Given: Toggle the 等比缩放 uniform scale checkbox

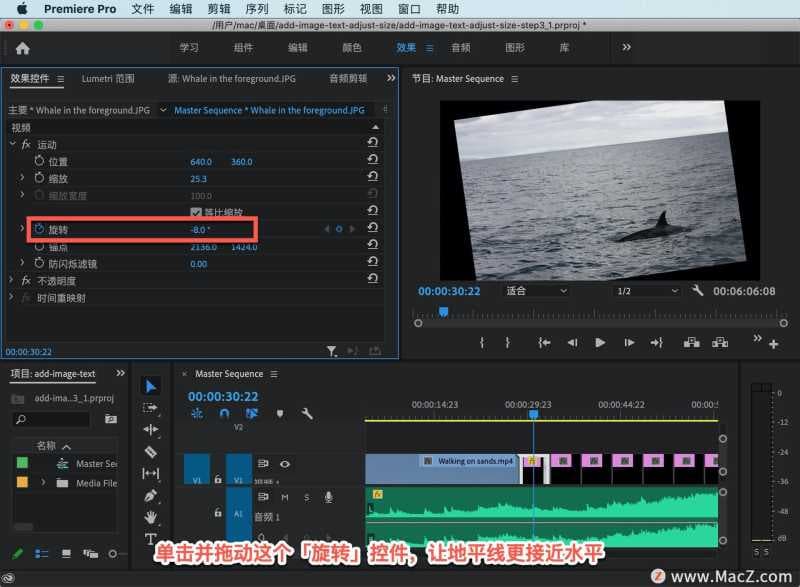Looking at the screenshot, I should pyautogui.click(x=196, y=213).
